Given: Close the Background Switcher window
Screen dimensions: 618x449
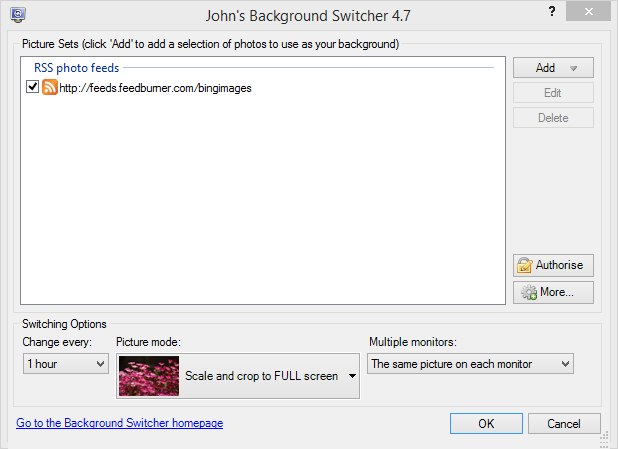Looking at the screenshot, I should [588, 11].
